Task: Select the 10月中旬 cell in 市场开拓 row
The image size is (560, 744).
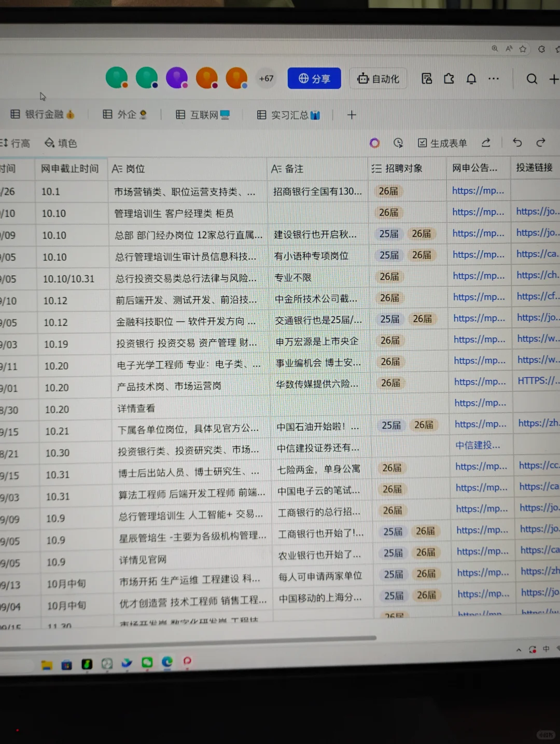Action: (77, 584)
